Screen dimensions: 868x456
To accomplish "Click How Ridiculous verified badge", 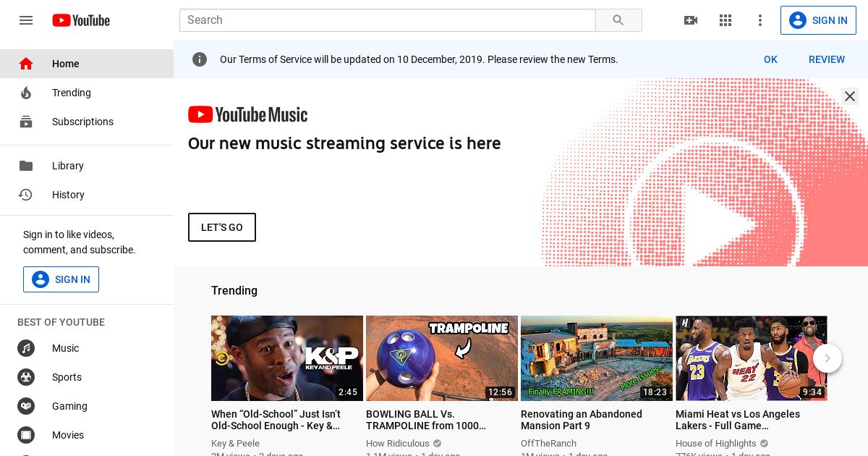I will [x=437, y=444].
